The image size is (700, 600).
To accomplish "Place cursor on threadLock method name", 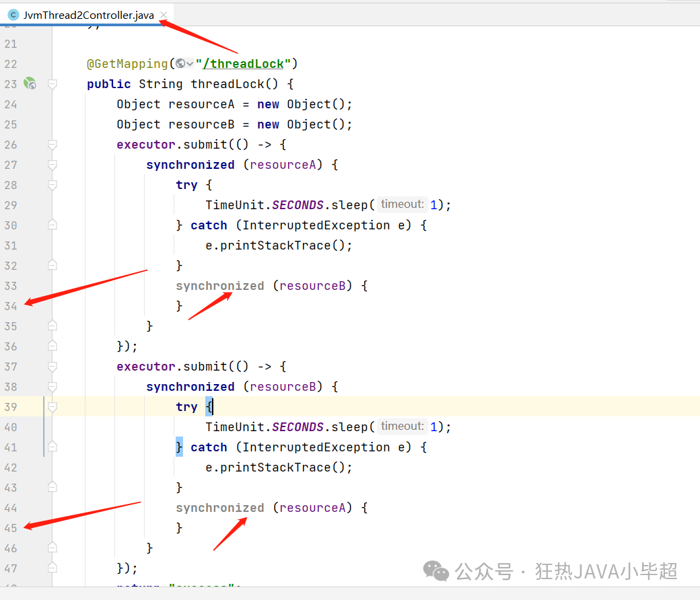I will (228, 84).
